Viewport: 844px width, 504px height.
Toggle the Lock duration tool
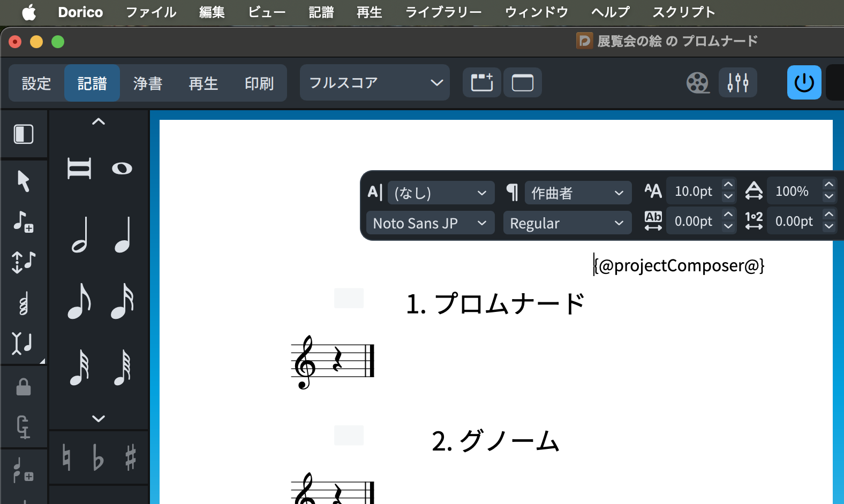click(x=24, y=387)
